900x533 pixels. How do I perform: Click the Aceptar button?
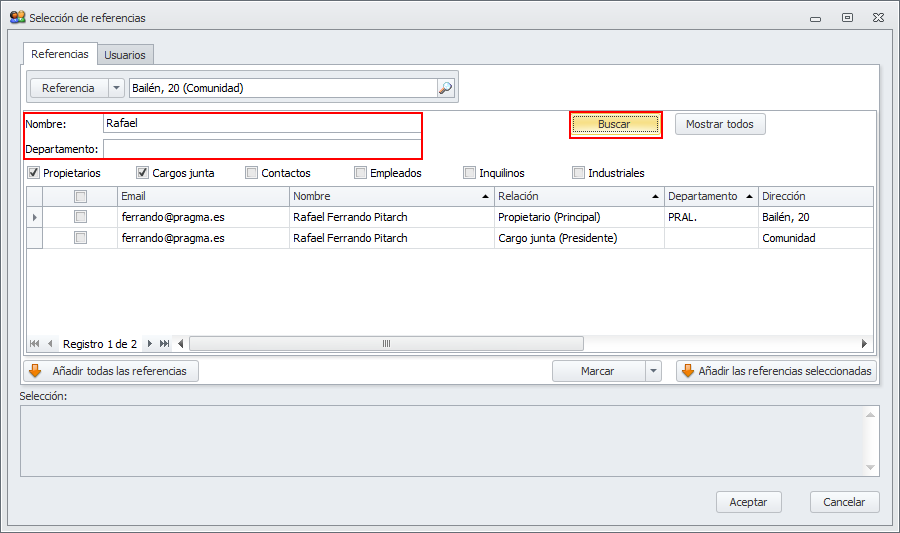click(x=748, y=502)
